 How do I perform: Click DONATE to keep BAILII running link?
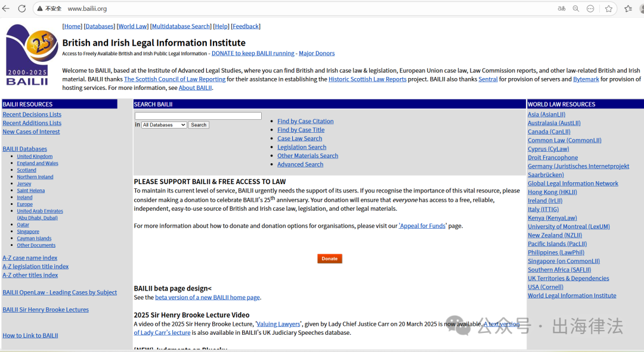[253, 54]
